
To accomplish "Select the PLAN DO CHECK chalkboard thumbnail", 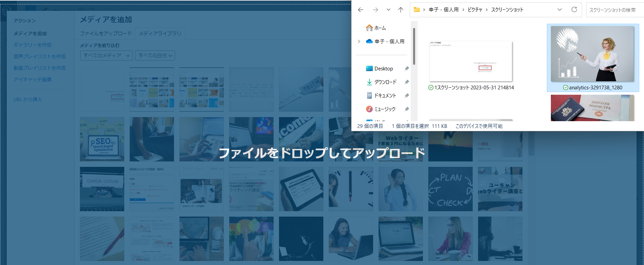I will point(450,189).
